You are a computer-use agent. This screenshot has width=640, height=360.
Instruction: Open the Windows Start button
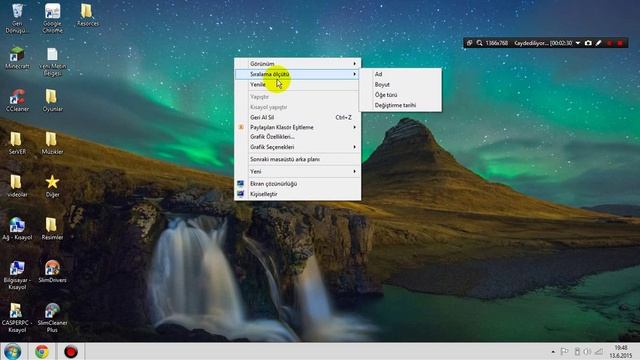13,351
